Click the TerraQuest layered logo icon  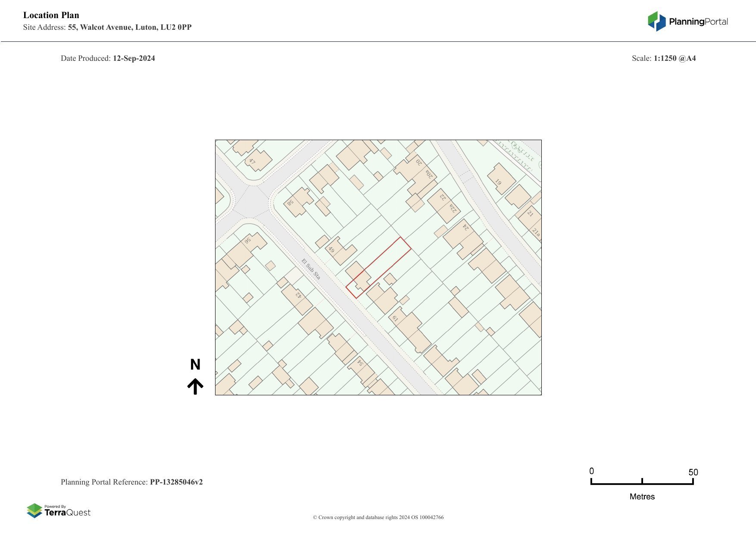click(x=34, y=511)
